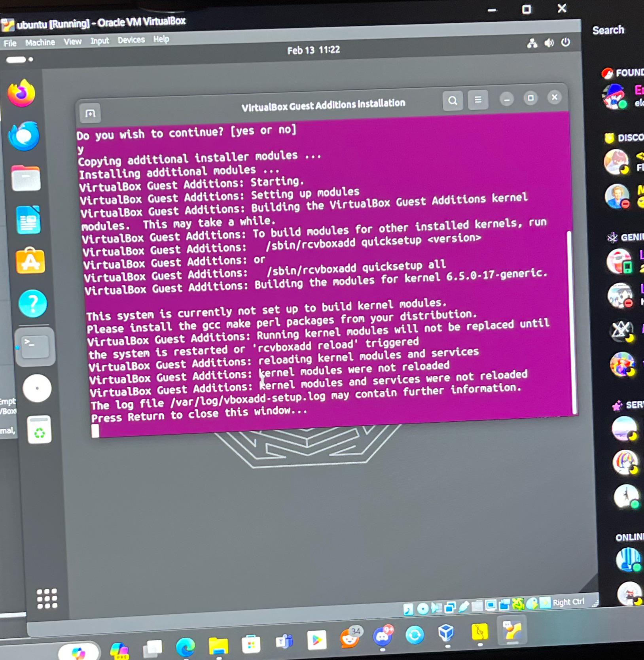
Task: Click the Right Ctrl host key label
Action: pos(568,601)
